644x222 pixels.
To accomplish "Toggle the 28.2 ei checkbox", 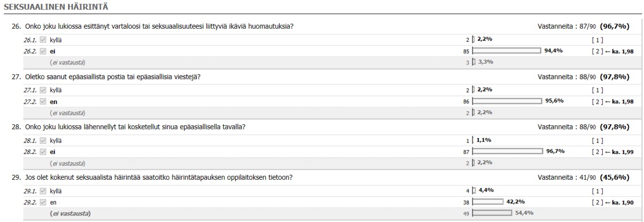I will [43, 152].
